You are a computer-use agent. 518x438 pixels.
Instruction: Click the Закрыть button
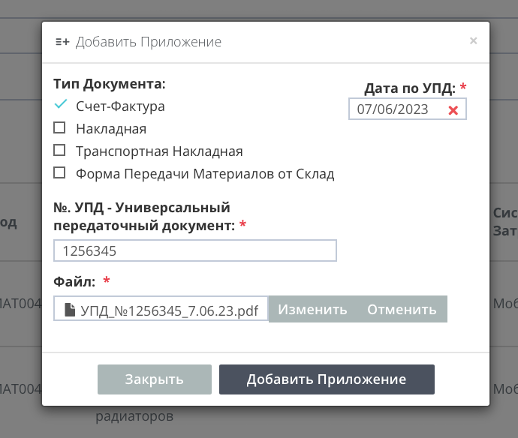coord(155,379)
